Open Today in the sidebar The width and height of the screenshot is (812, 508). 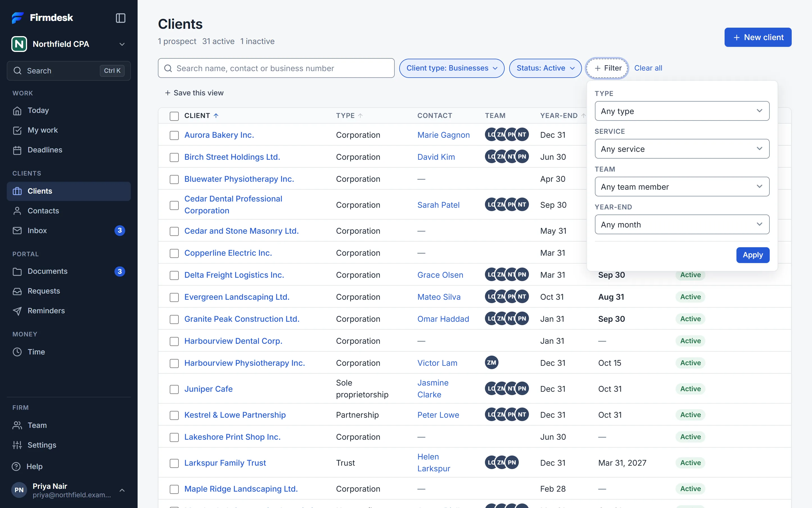[x=69, y=111]
